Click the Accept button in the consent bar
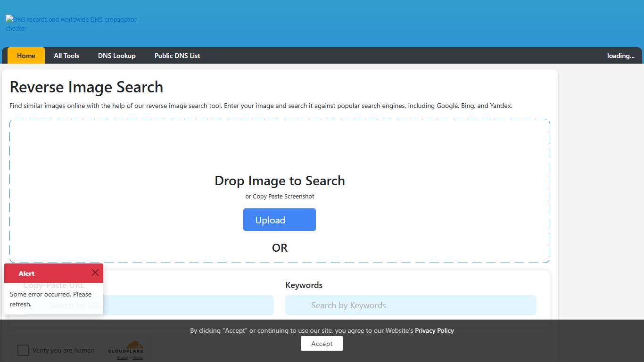Screen dimensions: 644x362 [322, 343]
